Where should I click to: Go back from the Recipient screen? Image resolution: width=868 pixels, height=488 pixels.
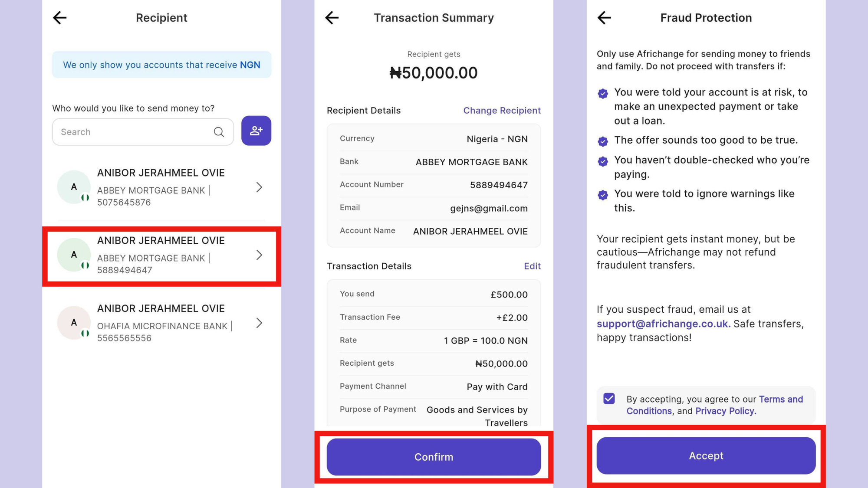[x=60, y=18]
